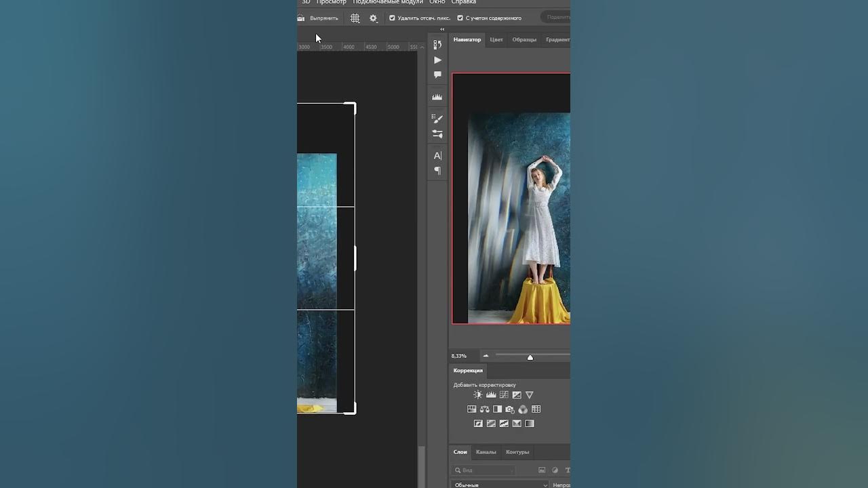Screen dimensions: 868x488
Task: Add a Levels adjustment
Action: pyautogui.click(x=491, y=394)
